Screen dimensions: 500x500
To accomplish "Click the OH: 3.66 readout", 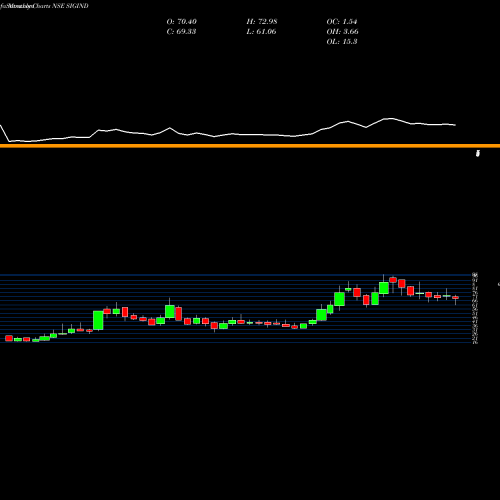I will click(343, 32).
